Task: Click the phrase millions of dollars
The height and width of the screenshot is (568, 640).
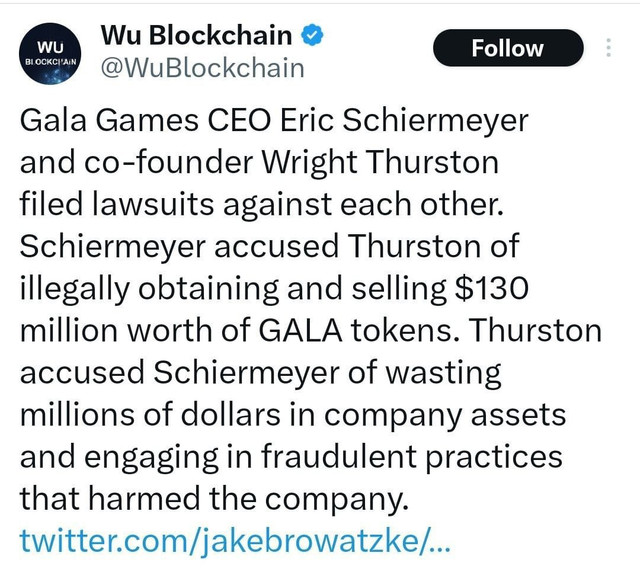Action: tap(150, 415)
